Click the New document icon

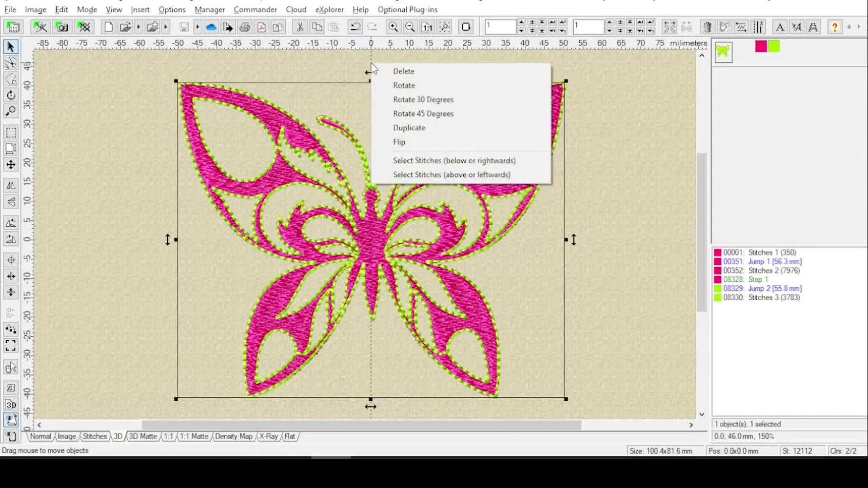click(108, 27)
